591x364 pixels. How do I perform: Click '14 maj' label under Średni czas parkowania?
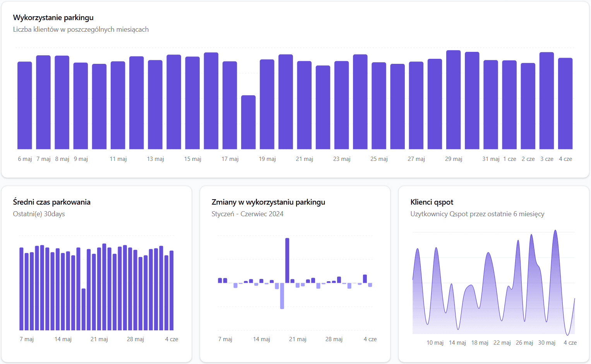(63, 339)
